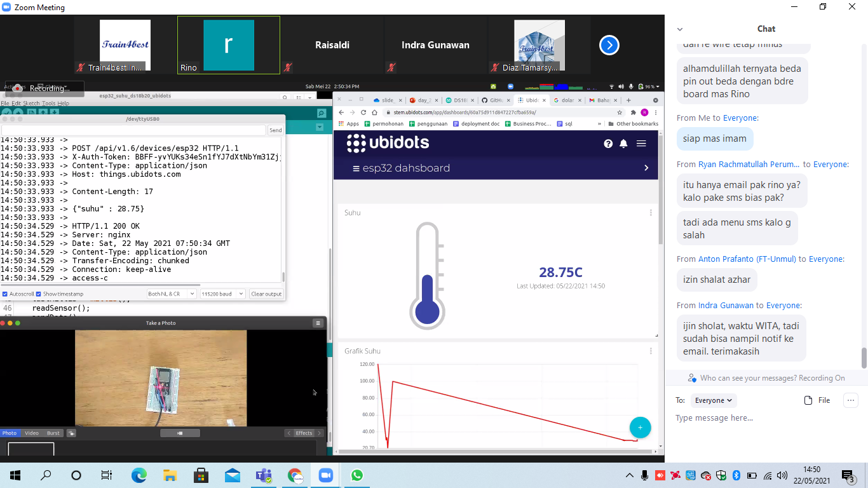Toggle the Autoscroll checkbox
Screen dimensions: 868x488
click(5, 294)
